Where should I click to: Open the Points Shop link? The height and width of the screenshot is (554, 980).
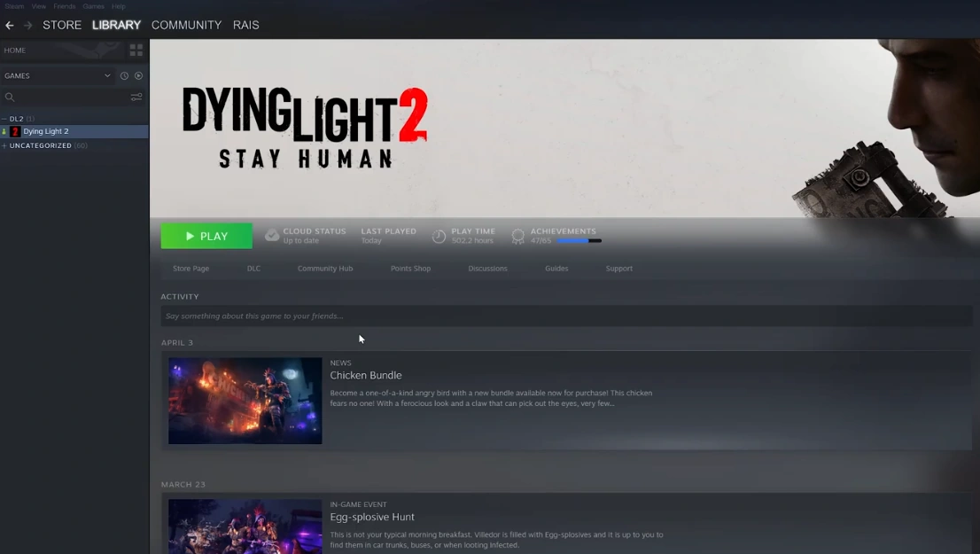(410, 269)
